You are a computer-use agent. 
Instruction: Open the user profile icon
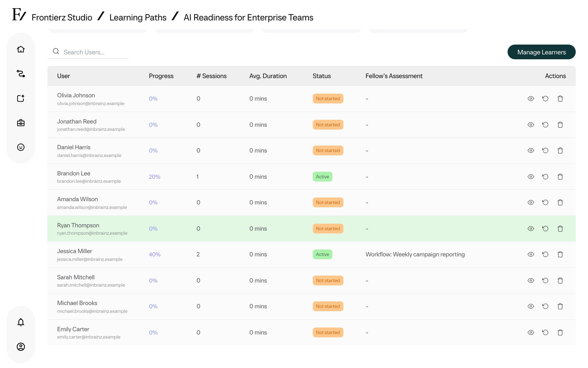click(x=21, y=347)
